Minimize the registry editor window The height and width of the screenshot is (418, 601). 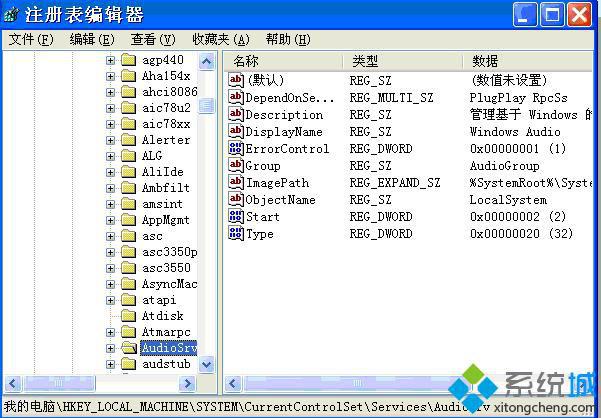click(x=525, y=15)
